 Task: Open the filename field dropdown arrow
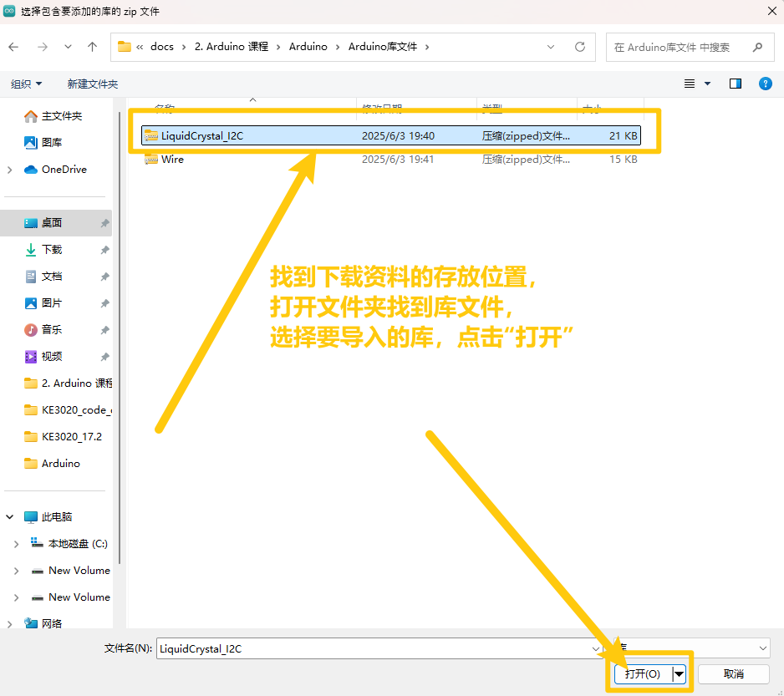tap(595, 648)
